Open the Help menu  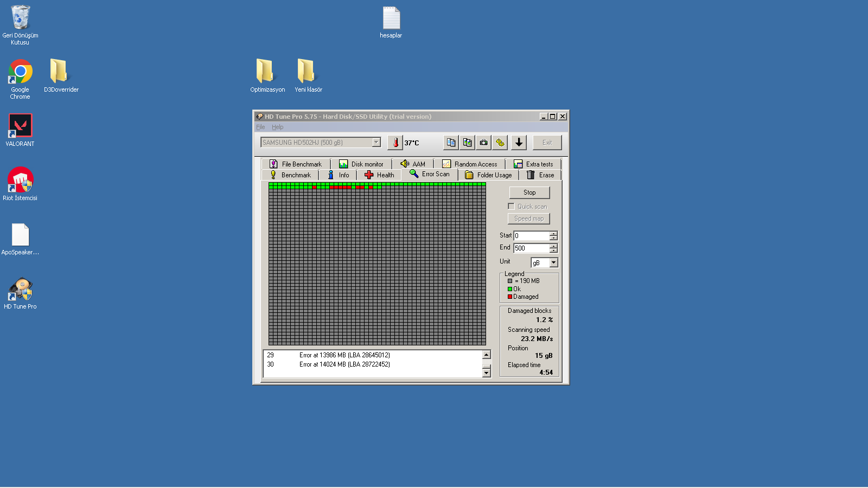point(278,127)
